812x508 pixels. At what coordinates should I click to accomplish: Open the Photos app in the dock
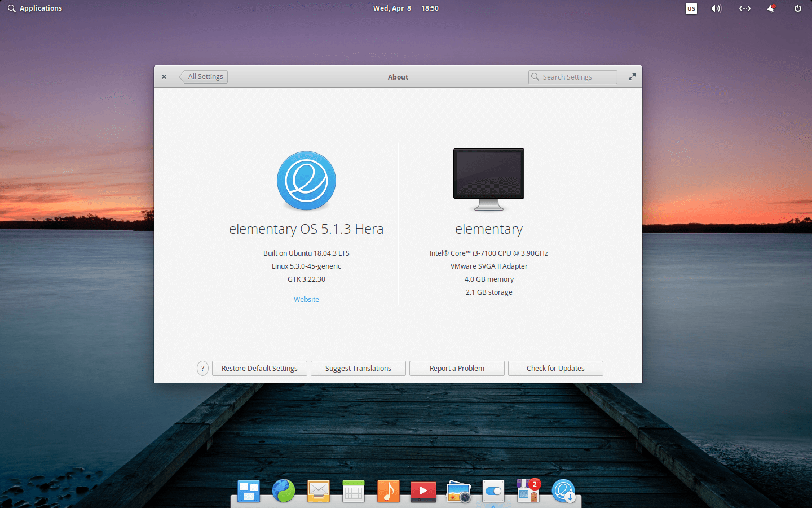point(458,492)
